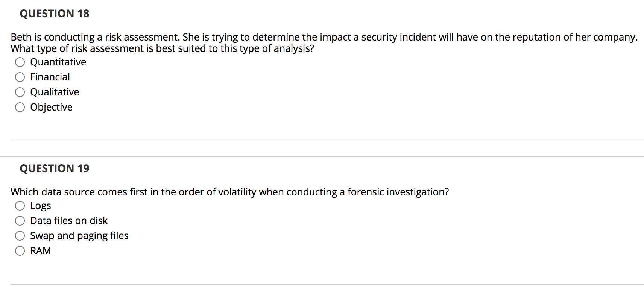This screenshot has height=294, width=644.
Task: Click the 'QUESTION 19' heading
Action: [55, 168]
